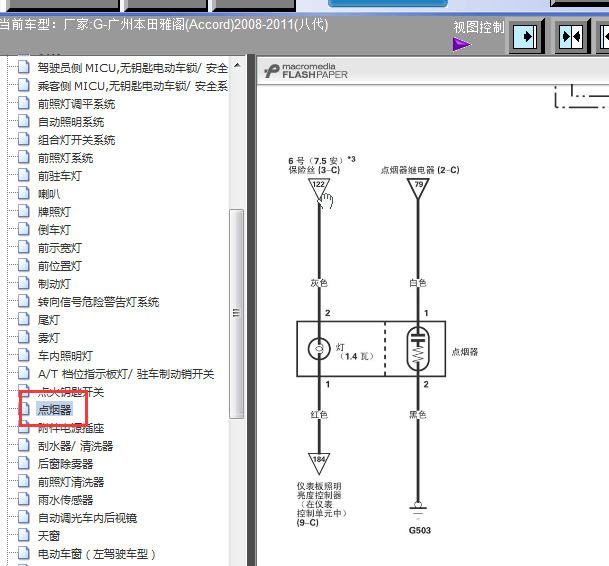This screenshot has width=609, height=566.
Task: Click the purple play arrow under 视图控制
Action: coord(462,44)
